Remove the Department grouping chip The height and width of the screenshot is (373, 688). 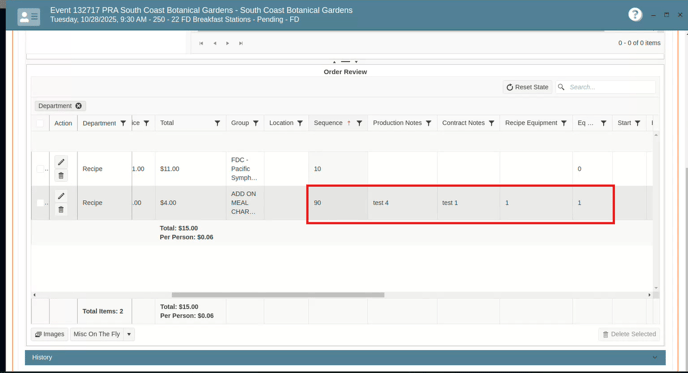79,106
